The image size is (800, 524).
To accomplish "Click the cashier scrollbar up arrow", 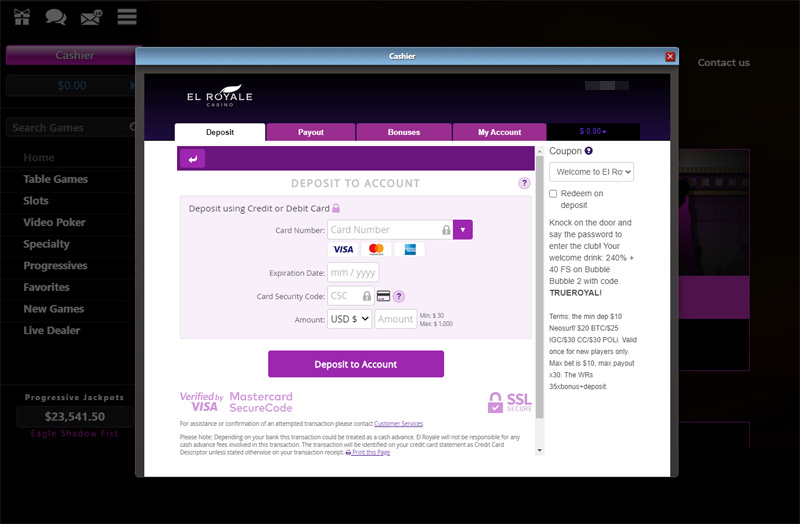I will [x=540, y=152].
